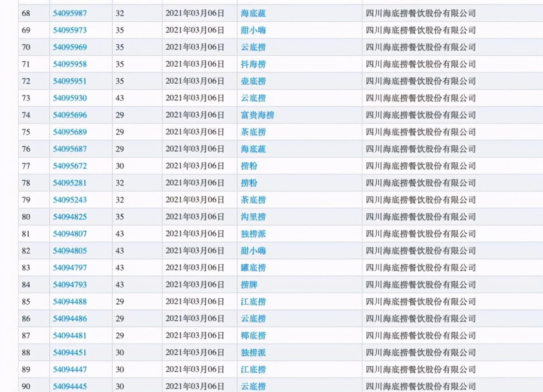This screenshot has width=543, height=392.
Task: Open 海底蔬 trademark in row 68
Action: click(253, 14)
